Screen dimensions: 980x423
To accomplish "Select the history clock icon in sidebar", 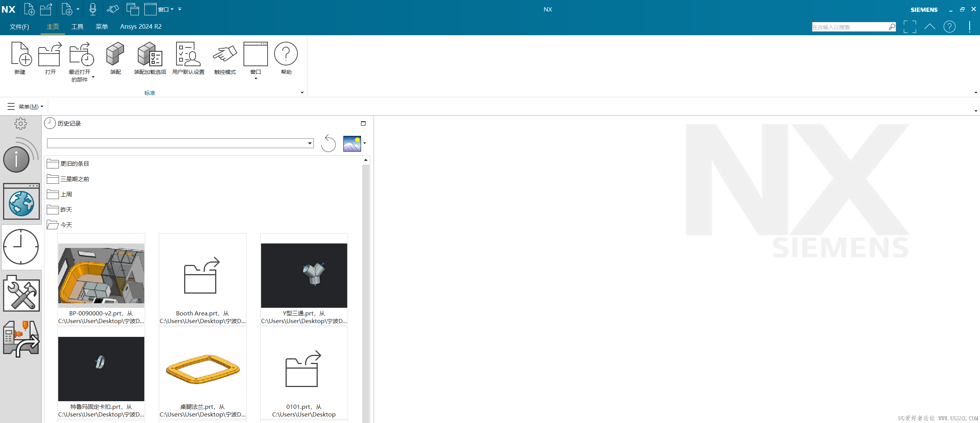I will [21, 247].
